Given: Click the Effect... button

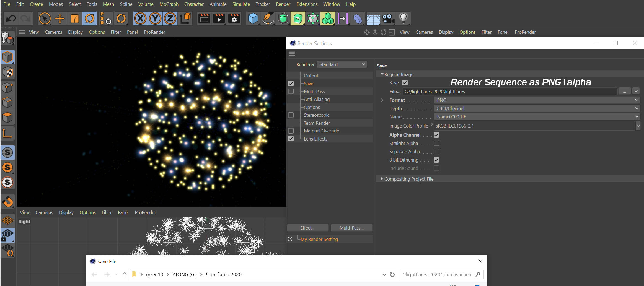Looking at the screenshot, I should pos(307,228).
